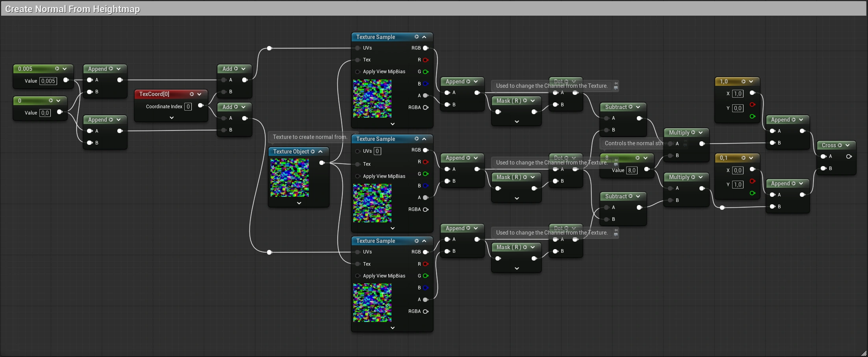The height and width of the screenshot is (357, 868).
Task: Select the 0.005 node title
Action: coord(25,69)
